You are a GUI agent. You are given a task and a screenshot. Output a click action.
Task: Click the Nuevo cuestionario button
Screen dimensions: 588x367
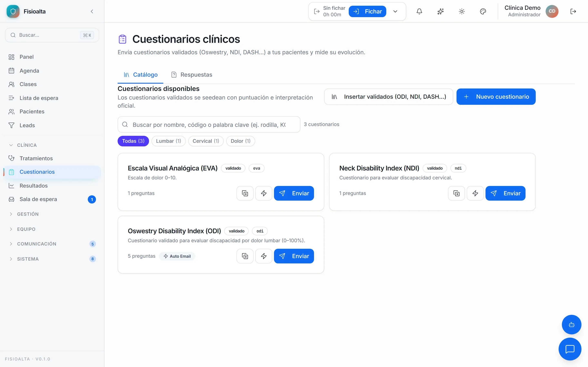(x=496, y=97)
